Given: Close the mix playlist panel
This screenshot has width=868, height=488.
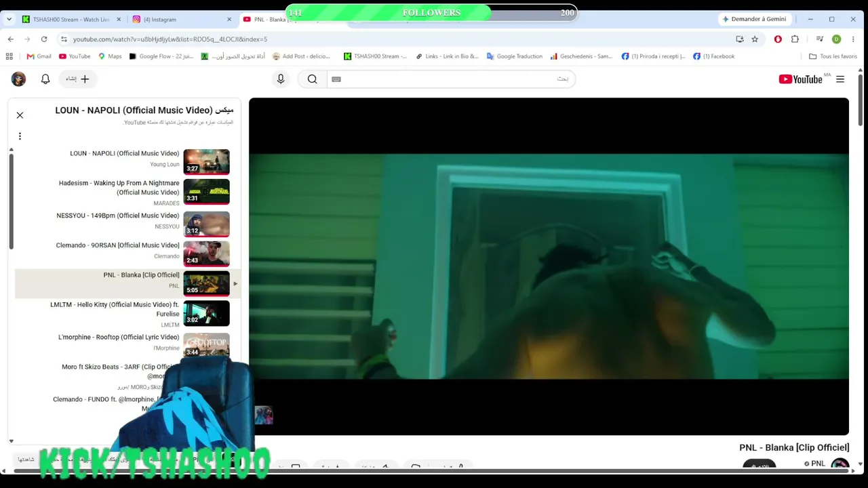Looking at the screenshot, I should pyautogui.click(x=20, y=115).
